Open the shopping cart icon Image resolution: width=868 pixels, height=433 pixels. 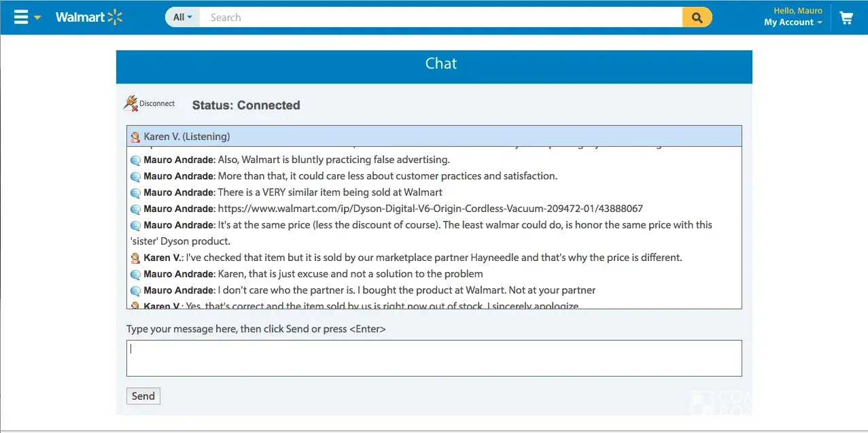(x=846, y=18)
